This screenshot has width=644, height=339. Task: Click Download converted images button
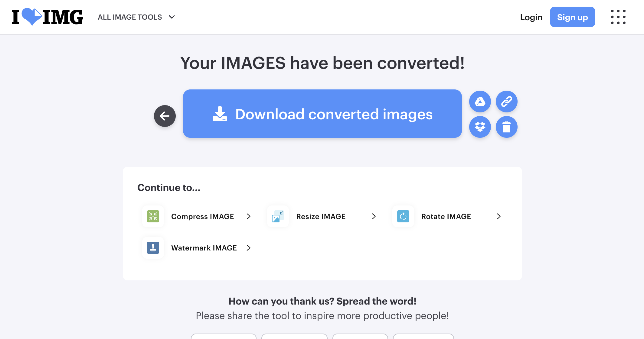click(322, 114)
